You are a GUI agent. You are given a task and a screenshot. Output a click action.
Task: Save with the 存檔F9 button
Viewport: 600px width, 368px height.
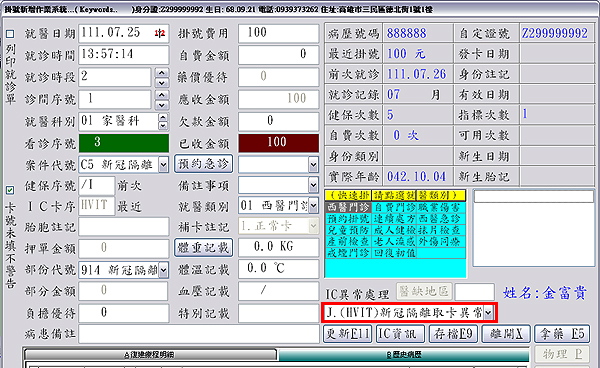(453, 334)
